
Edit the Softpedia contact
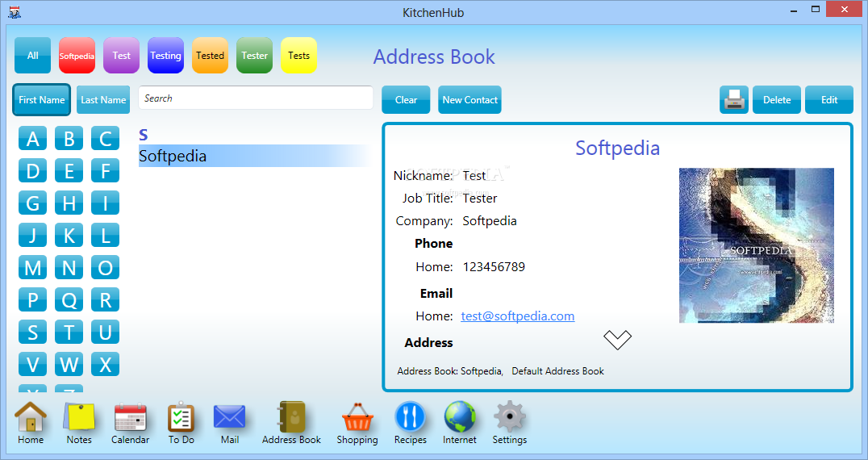click(829, 99)
